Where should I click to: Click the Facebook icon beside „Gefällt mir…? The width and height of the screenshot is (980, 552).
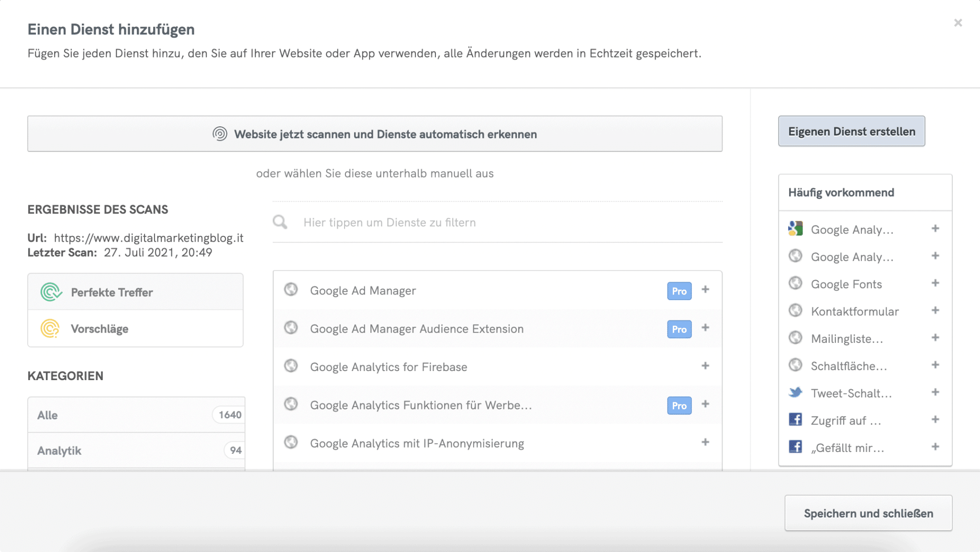tap(795, 447)
